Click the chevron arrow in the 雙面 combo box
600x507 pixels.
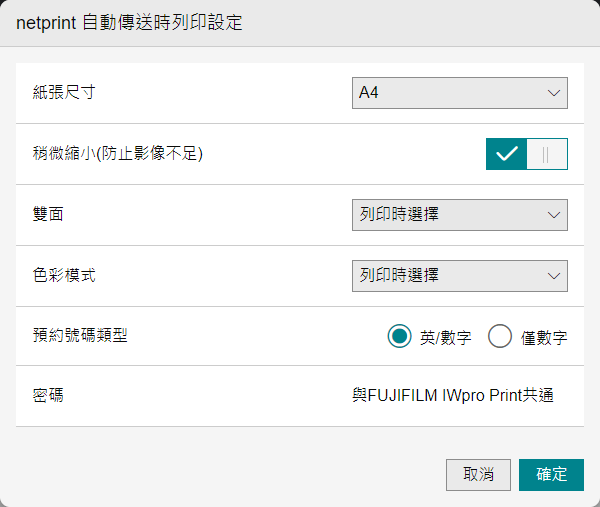tap(554, 214)
